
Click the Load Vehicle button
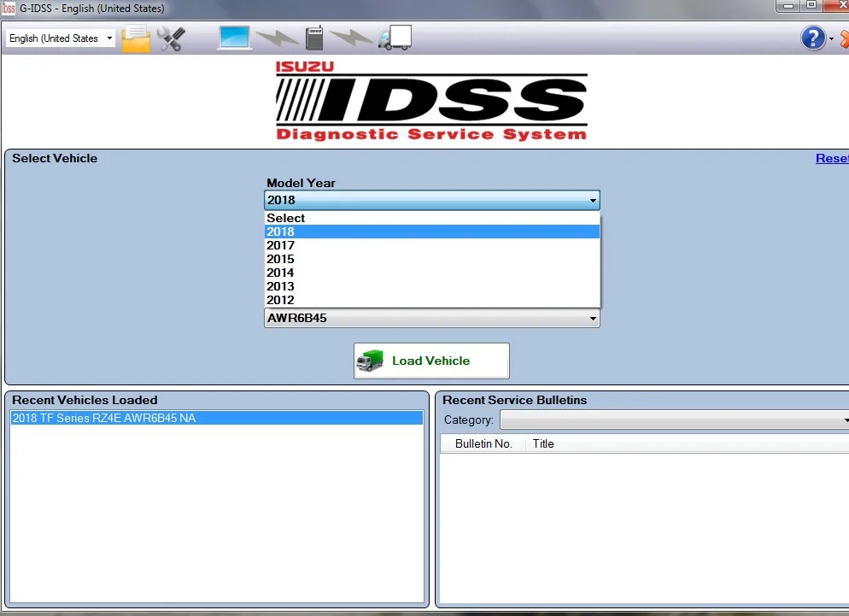point(431,361)
